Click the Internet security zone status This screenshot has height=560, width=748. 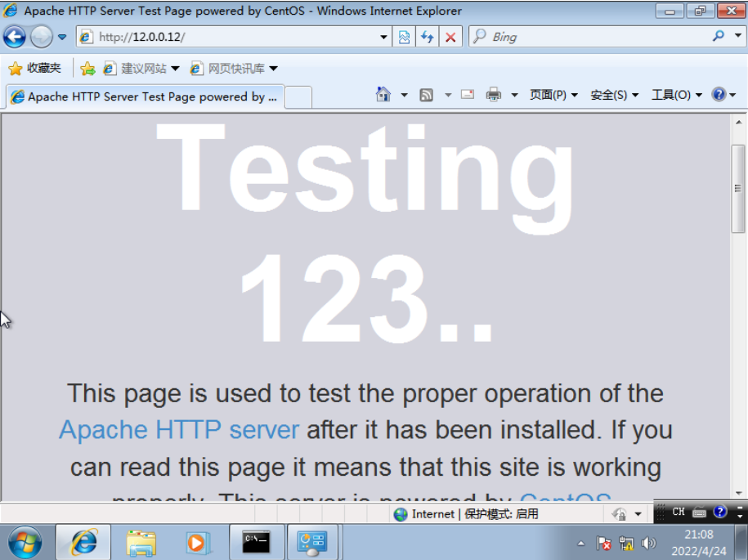[x=466, y=513]
